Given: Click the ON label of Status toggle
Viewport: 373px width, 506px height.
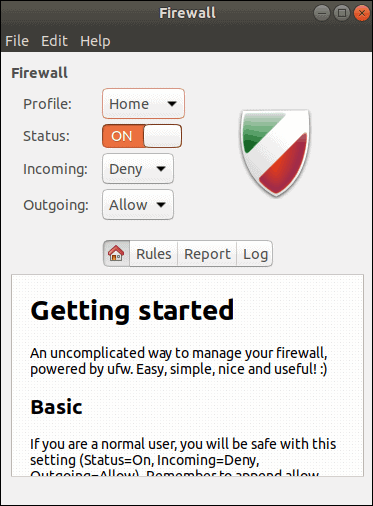Looking at the screenshot, I should [122, 136].
